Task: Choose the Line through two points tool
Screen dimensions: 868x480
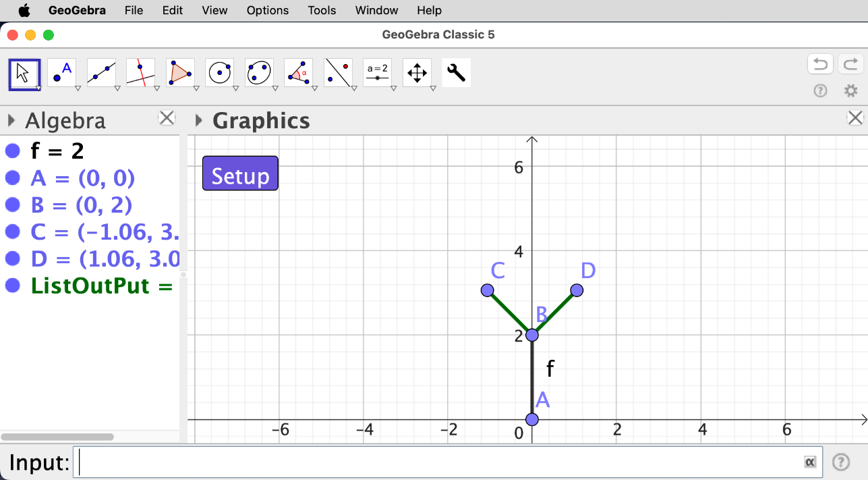Action: pyautogui.click(x=101, y=73)
